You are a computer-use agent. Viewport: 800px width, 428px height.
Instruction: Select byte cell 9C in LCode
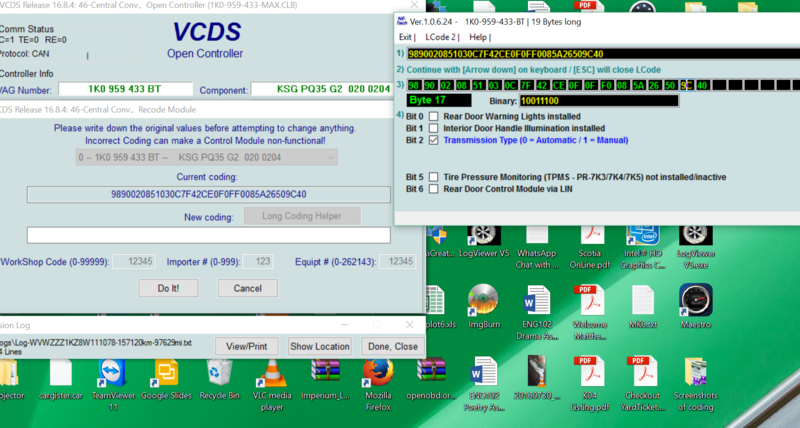(x=686, y=85)
